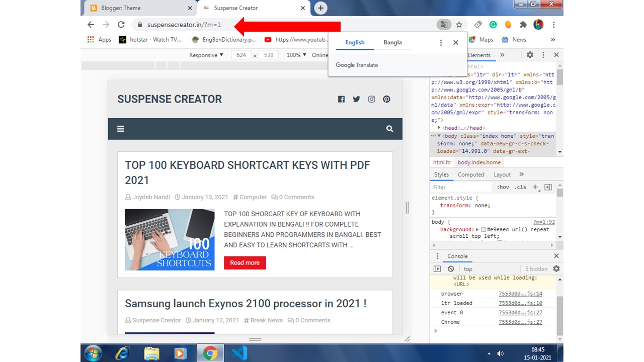The image size is (644, 362).
Task: Open the orange circle extension icon
Action: [x=508, y=25]
